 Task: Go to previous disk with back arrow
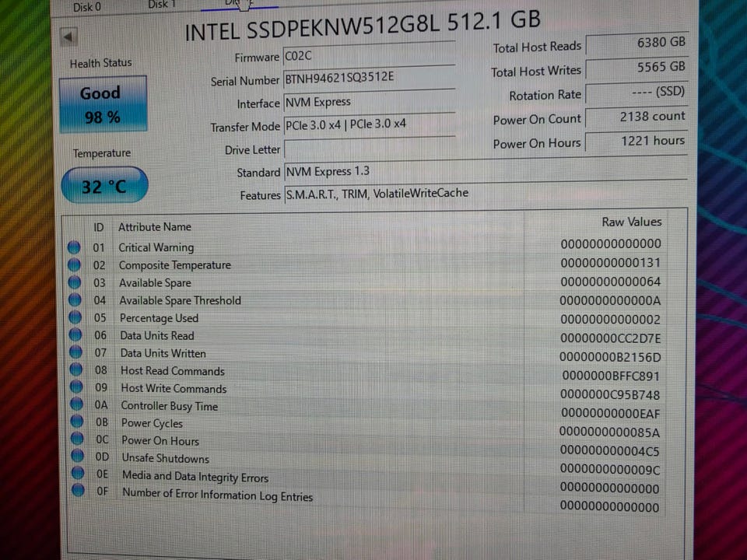coord(69,37)
